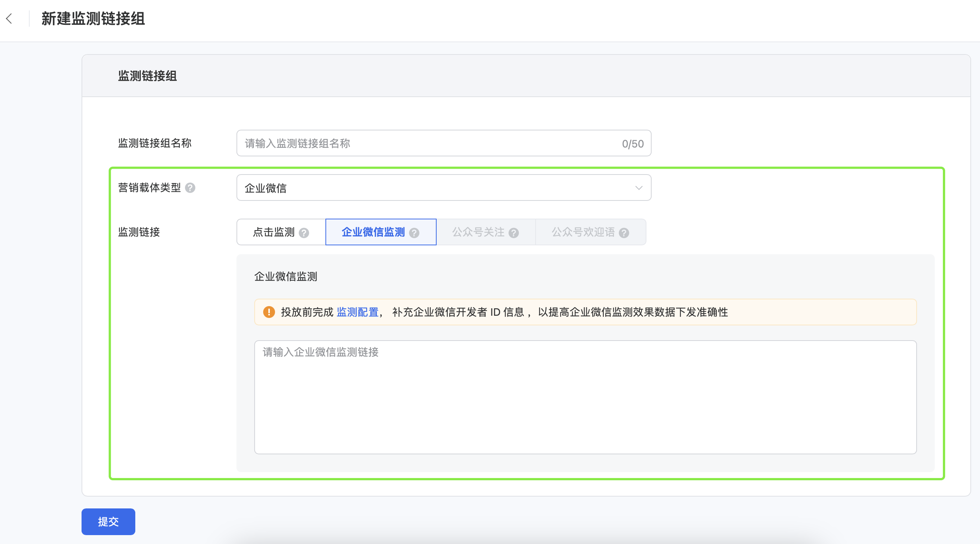Screen dimensions: 980x544
Task: Click the 新建监测链接组 page title
Action: (x=93, y=19)
